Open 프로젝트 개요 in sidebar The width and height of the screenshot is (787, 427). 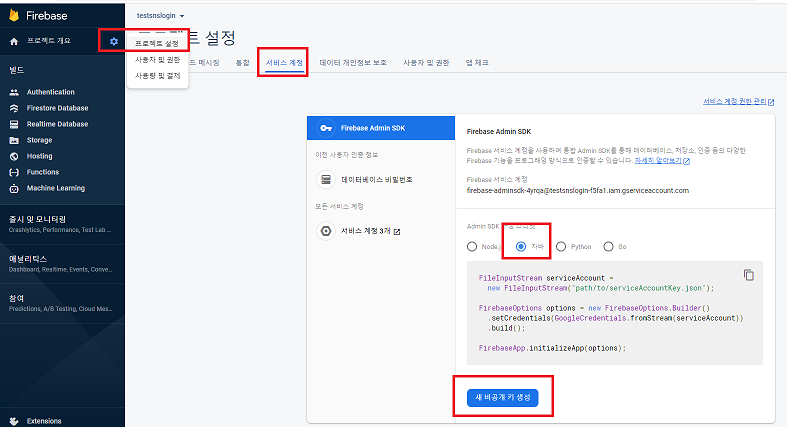click(x=49, y=41)
